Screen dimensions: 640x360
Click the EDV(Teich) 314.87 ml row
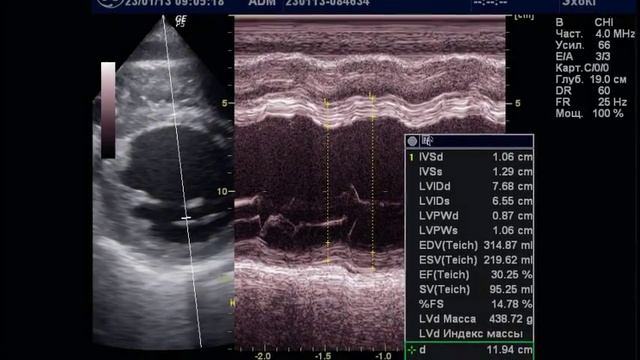[x=469, y=245]
